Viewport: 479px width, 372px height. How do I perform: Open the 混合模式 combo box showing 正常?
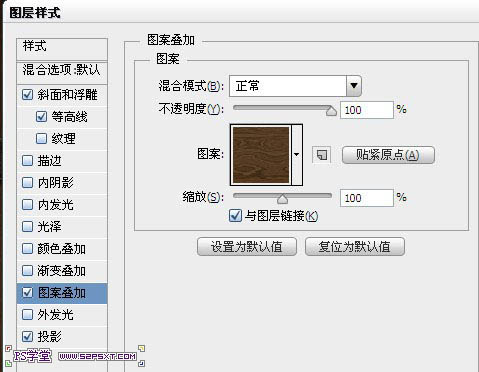pos(295,86)
